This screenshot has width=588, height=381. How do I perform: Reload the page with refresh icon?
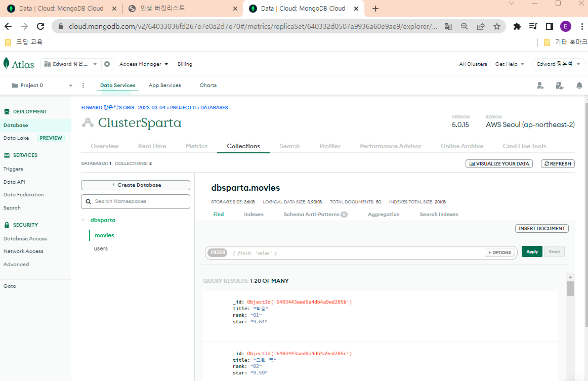[40, 26]
